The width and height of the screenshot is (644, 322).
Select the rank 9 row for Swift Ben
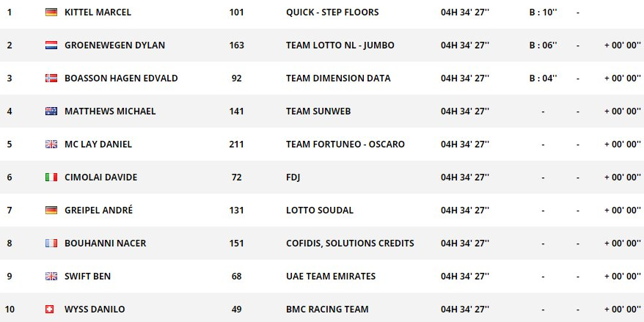coord(322,276)
